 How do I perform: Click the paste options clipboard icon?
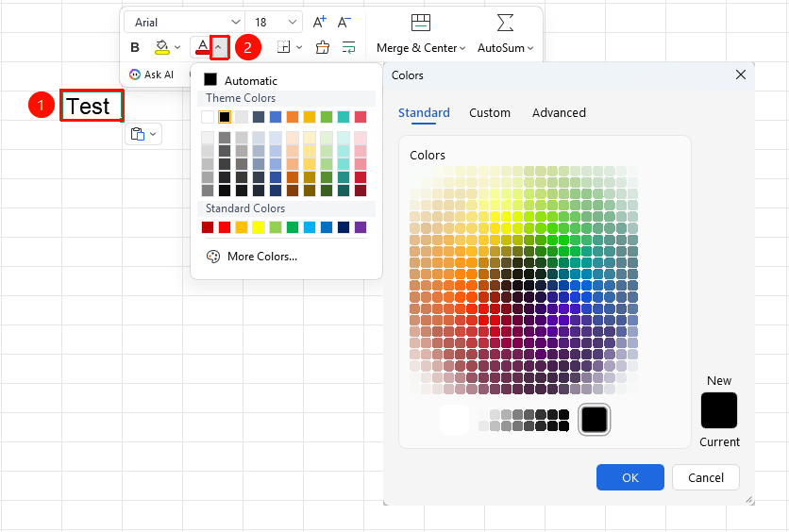(138, 134)
